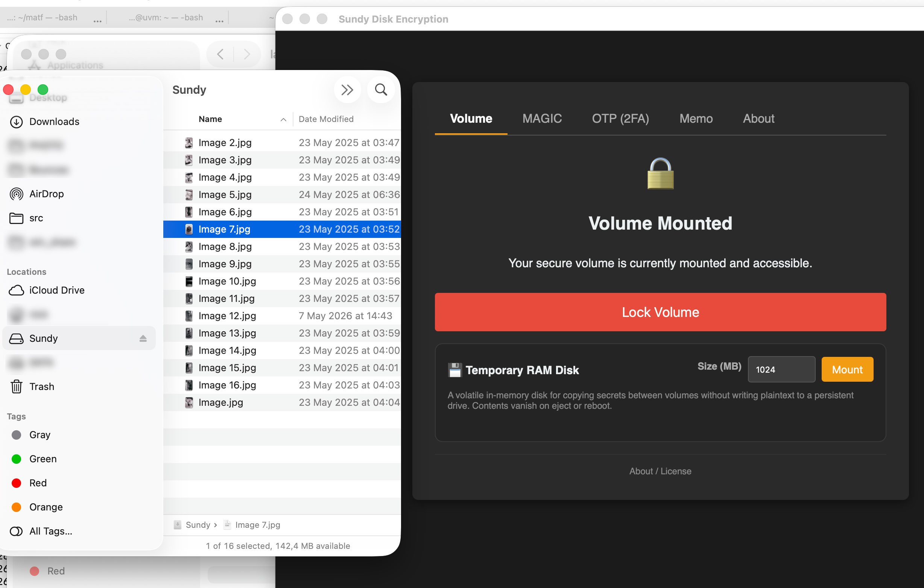This screenshot has width=924, height=588.
Task: Switch to the Volume tab
Action: pos(471,118)
